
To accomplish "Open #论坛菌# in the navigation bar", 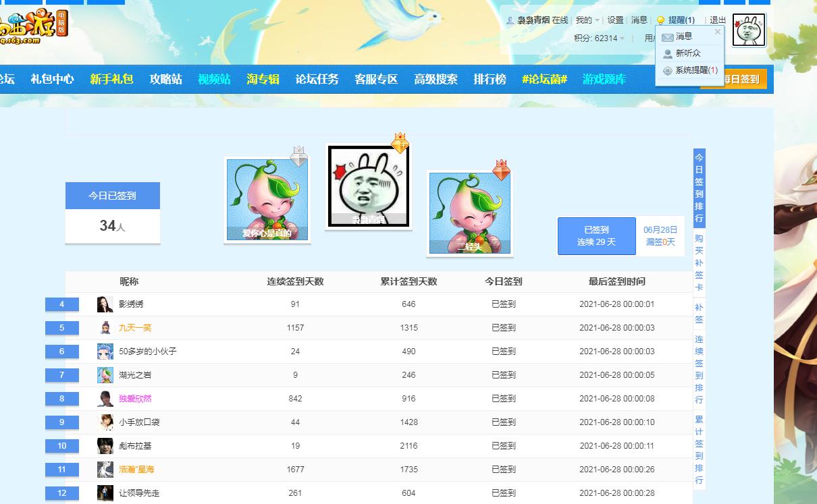I will point(544,79).
